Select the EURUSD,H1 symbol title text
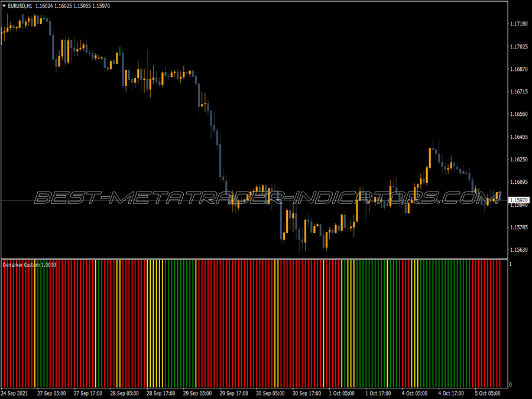This screenshot has height=399, width=532. coord(20,6)
